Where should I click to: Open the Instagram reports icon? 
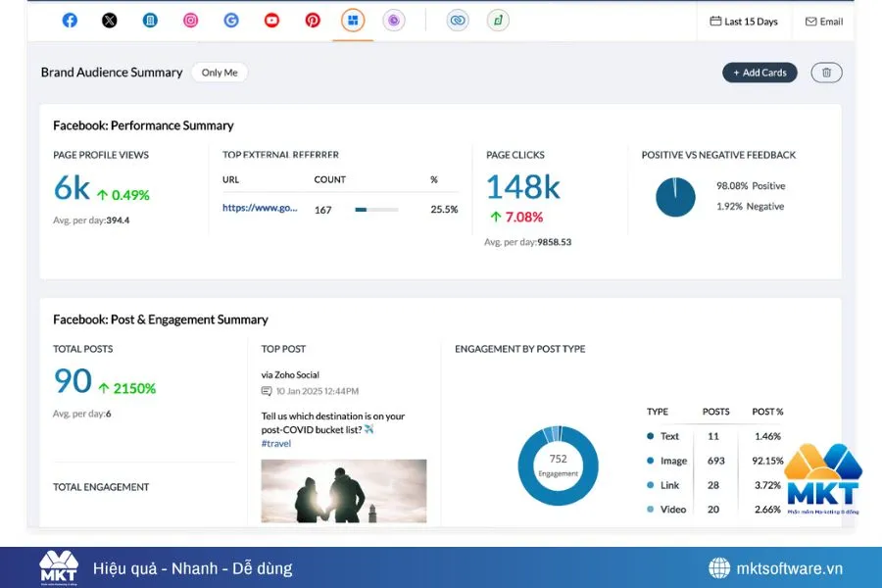point(191,21)
